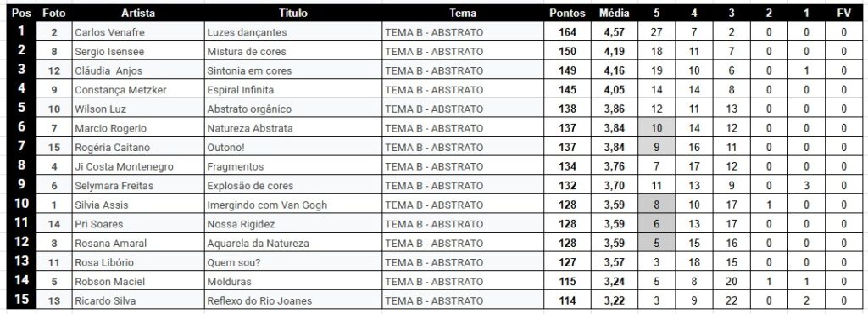Select the Título header cell
Screen dimensions: 868x314
tap(293, 14)
